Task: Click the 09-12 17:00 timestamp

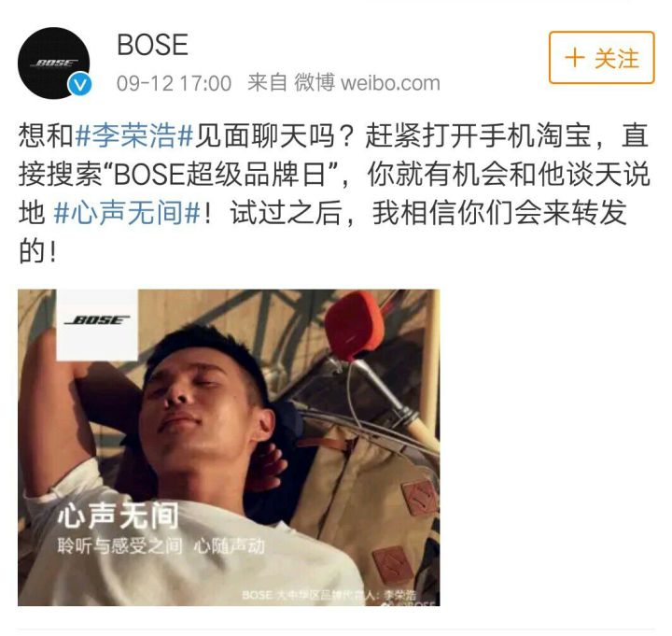Action: click(x=174, y=83)
